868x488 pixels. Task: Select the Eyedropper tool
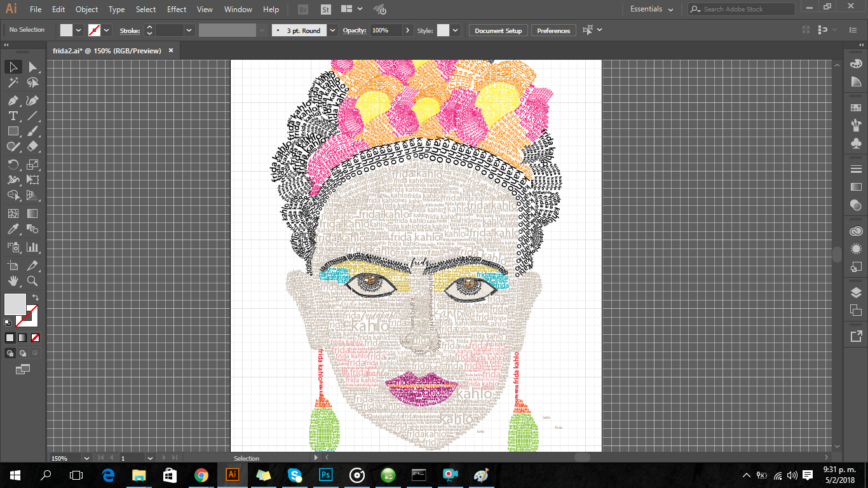13,229
